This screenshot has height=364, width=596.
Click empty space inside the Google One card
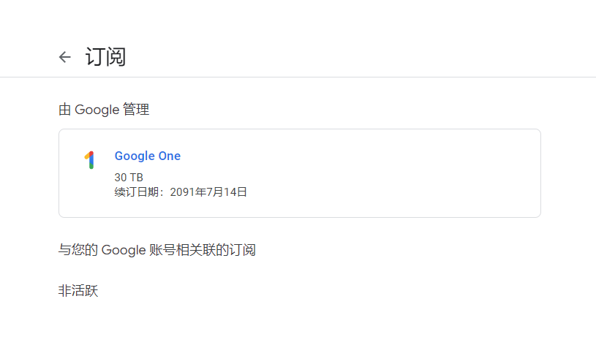coord(380,173)
